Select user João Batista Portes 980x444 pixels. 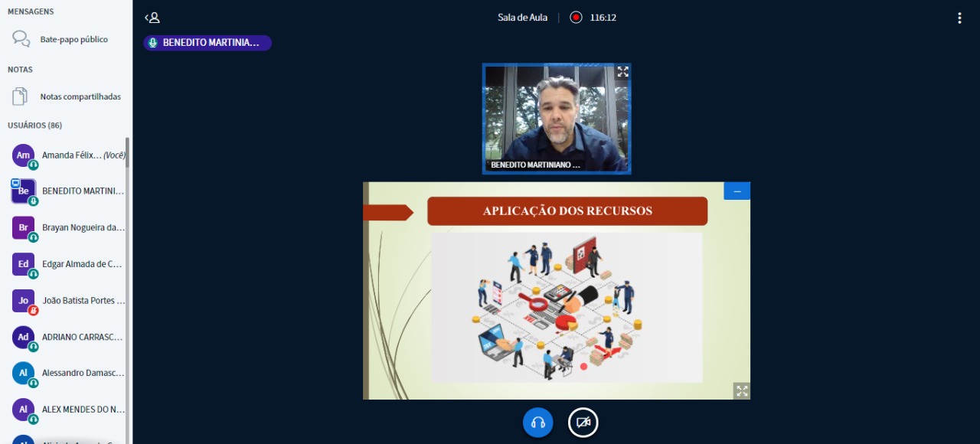click(66, 301)
